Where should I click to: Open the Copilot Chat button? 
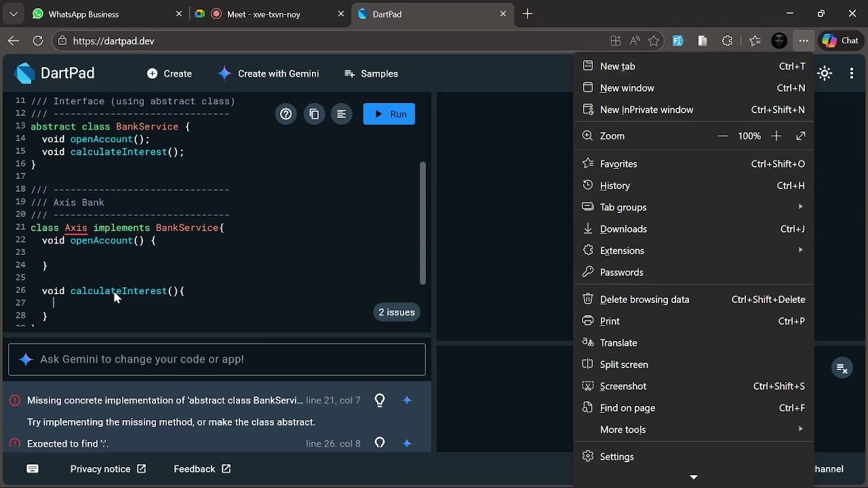point(841,41)
